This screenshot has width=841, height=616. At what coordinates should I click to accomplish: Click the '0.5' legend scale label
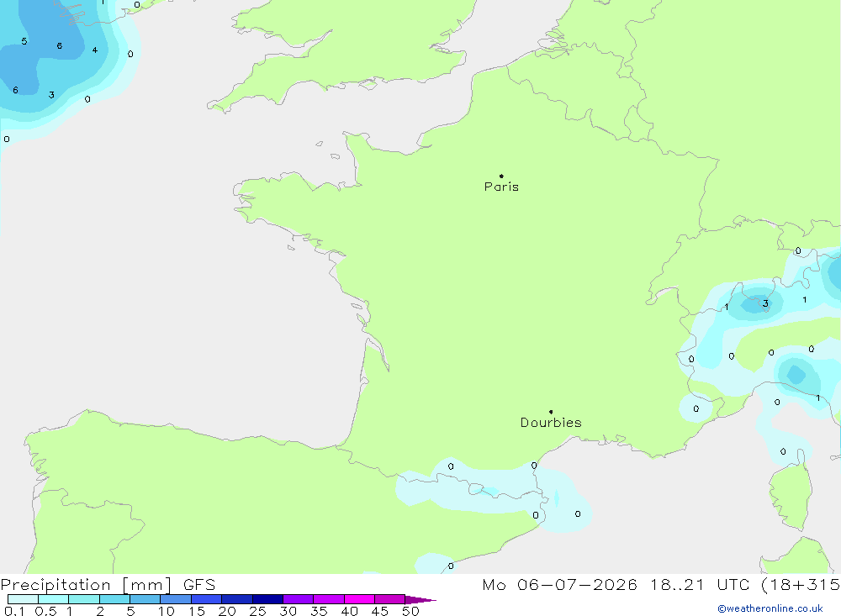pyautogui.click(x=45, y=611)
